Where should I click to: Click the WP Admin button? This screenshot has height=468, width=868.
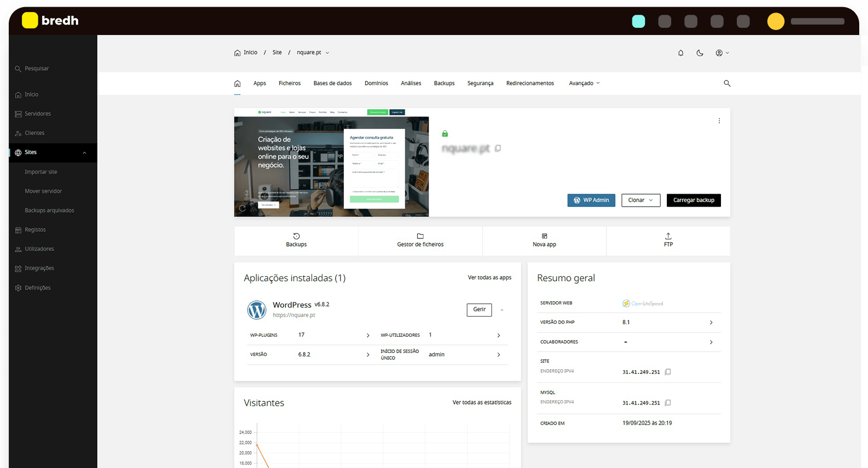tap(591, 200)
